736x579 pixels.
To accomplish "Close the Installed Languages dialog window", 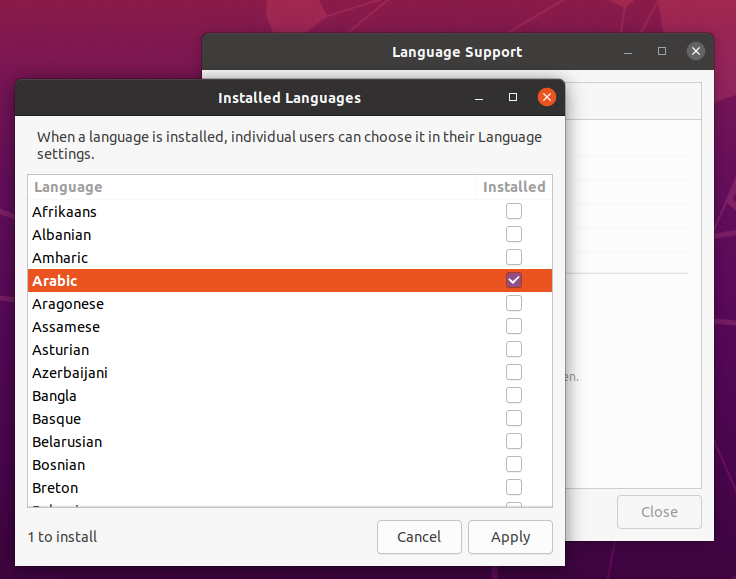I will [546, 98].
